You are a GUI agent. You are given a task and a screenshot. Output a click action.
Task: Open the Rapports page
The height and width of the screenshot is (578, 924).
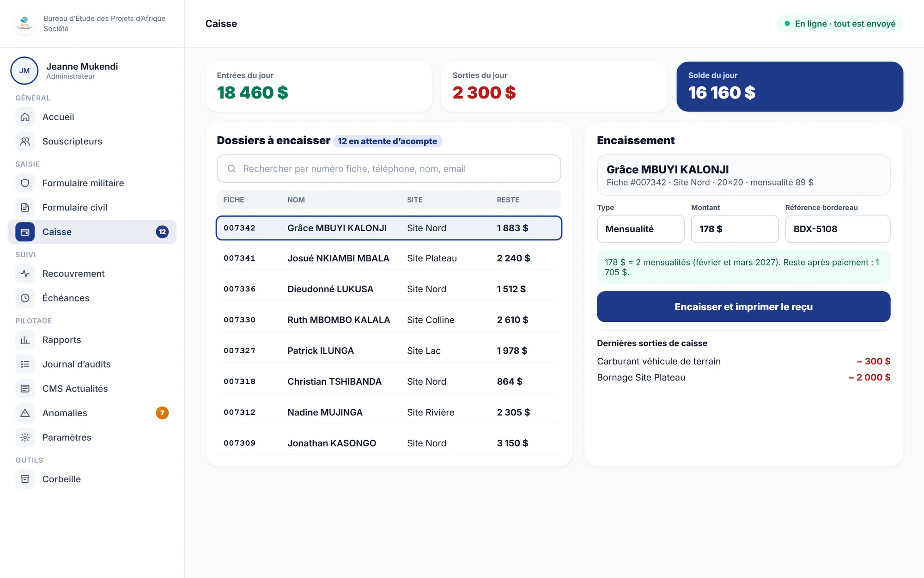coord(92,340)
